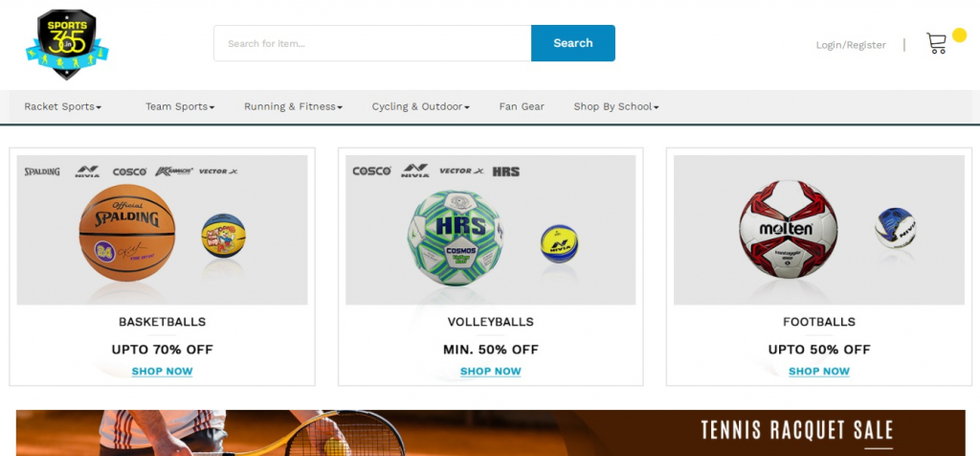Go to the Fan Gear menu item

click(x=522, y=107)
